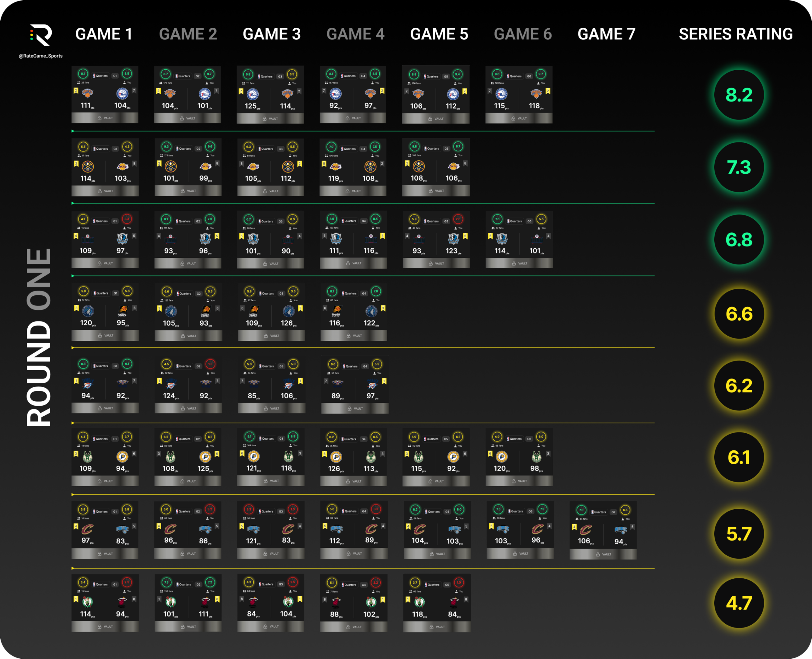The height and width of the screenshot is (659, 812).
Task: Click the Lakers logo in the 119–108 game
Action: click(x=336, y=166)
